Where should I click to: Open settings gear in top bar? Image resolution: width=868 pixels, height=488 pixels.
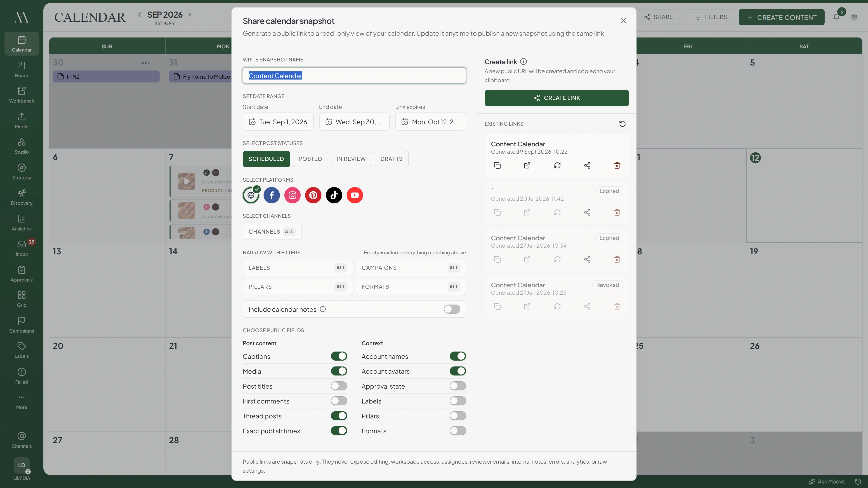854,17
